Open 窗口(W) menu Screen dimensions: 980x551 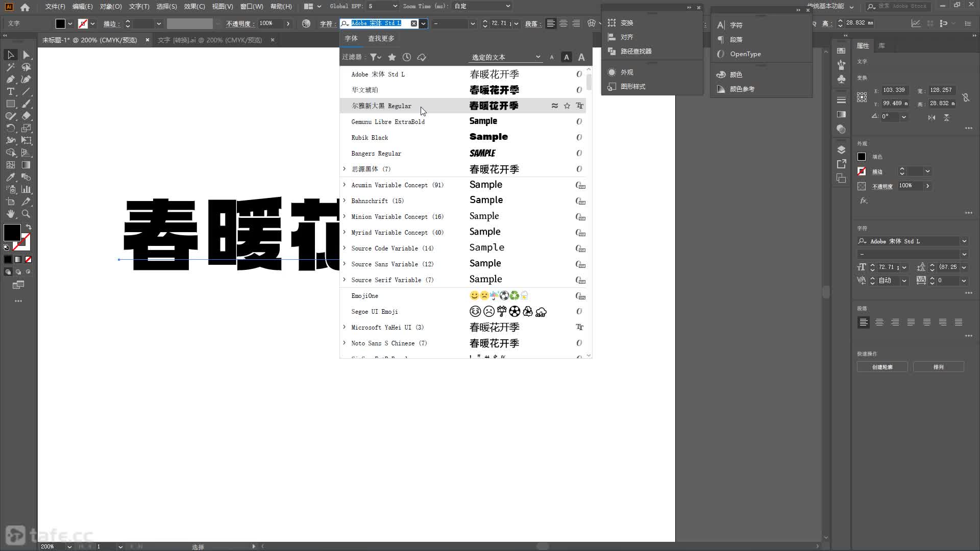click(252, 7)
